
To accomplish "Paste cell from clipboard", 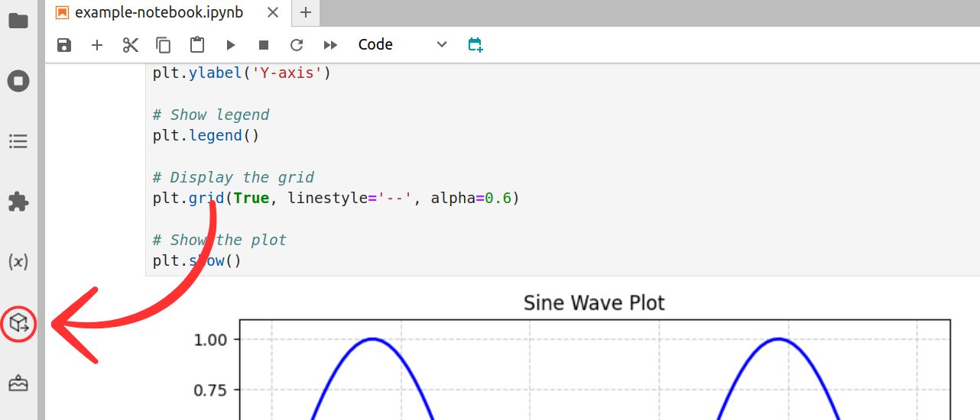I will tap(197, 45).
